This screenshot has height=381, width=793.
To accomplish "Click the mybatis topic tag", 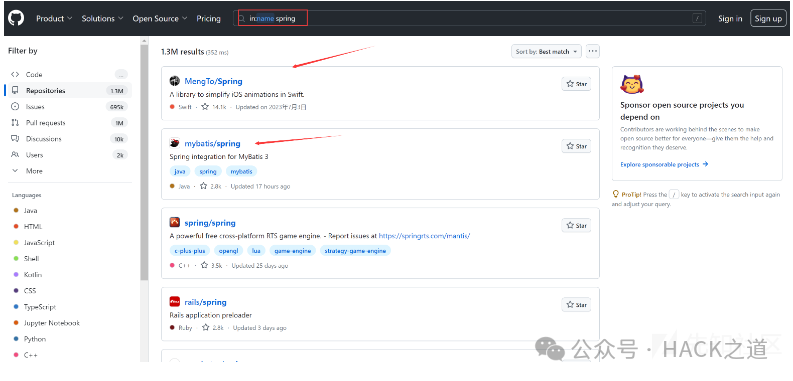I will pos(241,172).
